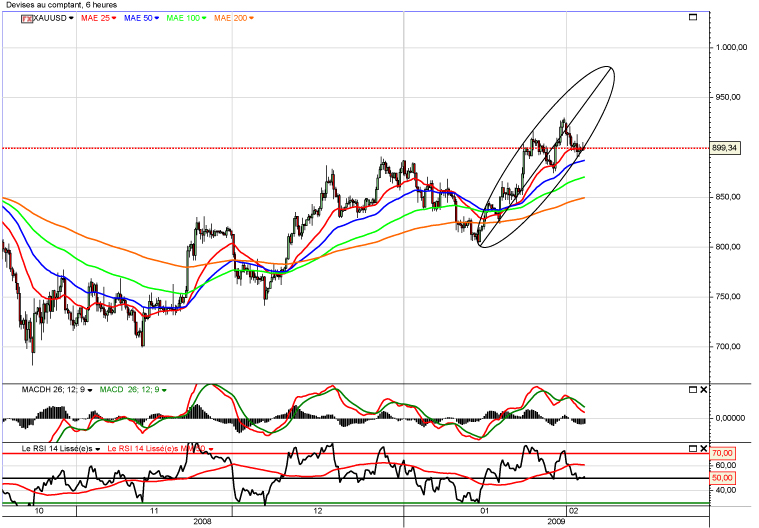The image size is (759, 528).
Task: Open the MACDH 26; 12; 9 dropdown
Action: [90, 390]
